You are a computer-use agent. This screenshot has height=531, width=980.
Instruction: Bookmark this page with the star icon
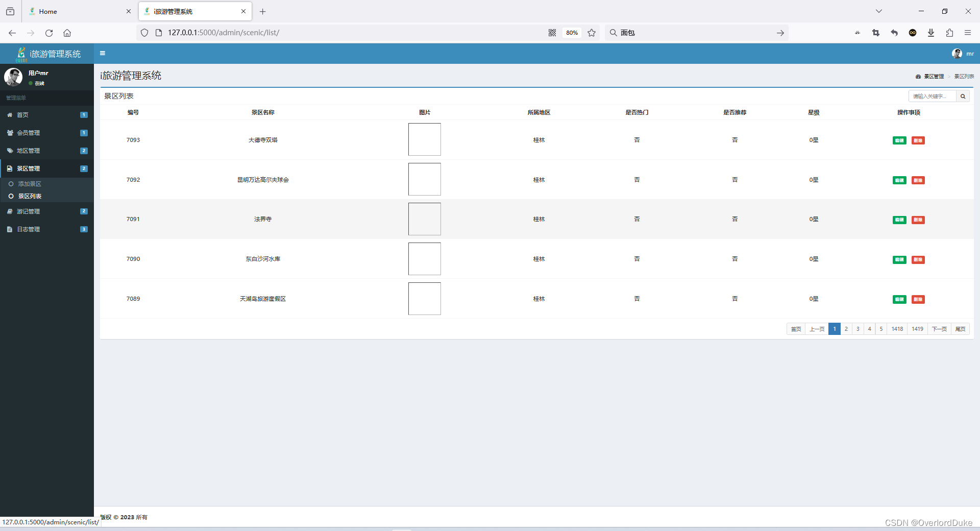(x=592, y=33)
